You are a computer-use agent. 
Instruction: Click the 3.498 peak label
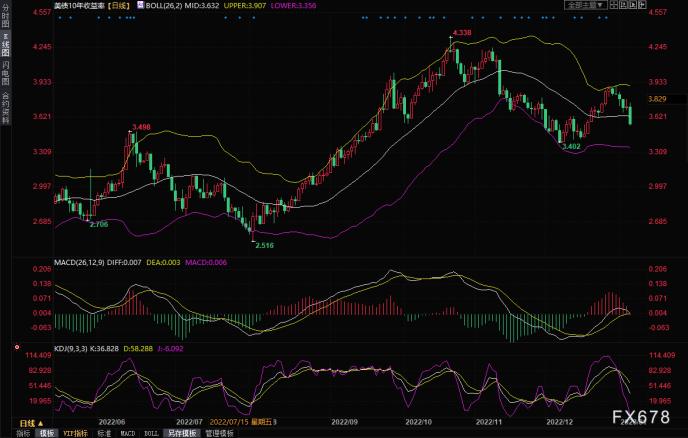click(x=141, y=127)
